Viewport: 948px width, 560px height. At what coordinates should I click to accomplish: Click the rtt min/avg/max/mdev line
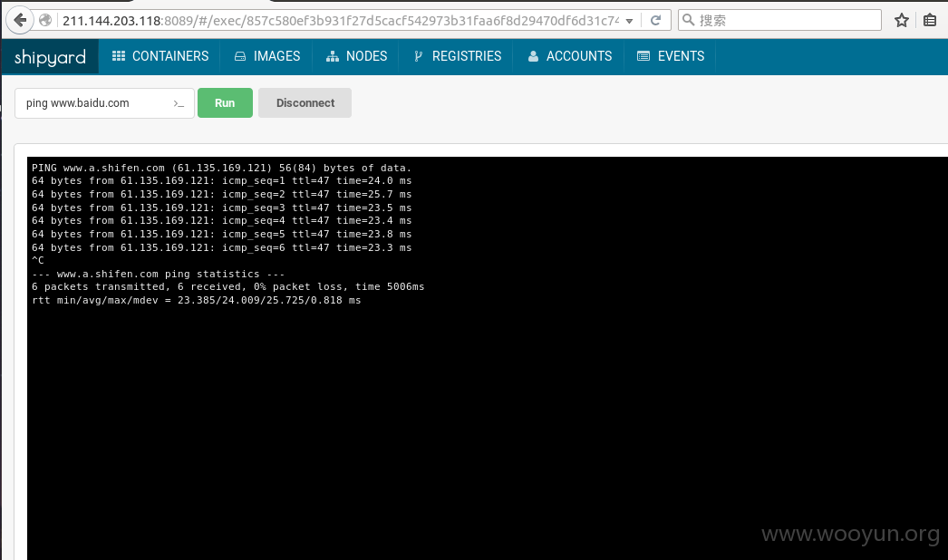click(x=196, y=300)
